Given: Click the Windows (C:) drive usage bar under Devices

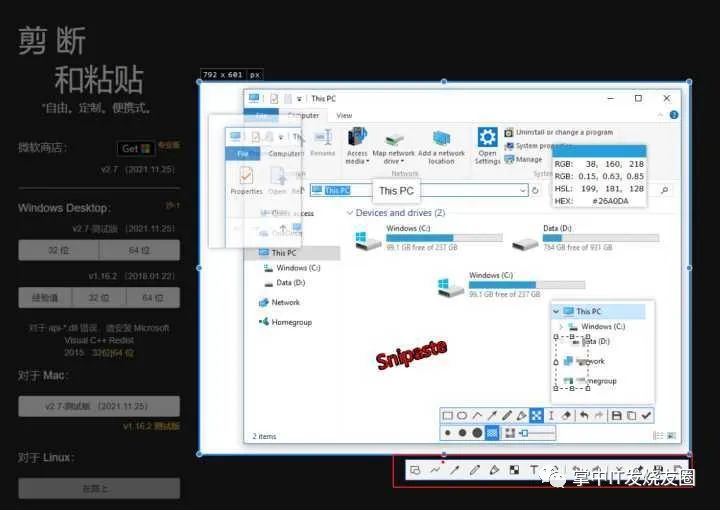Looking at the screenshot, I should 444,238.
